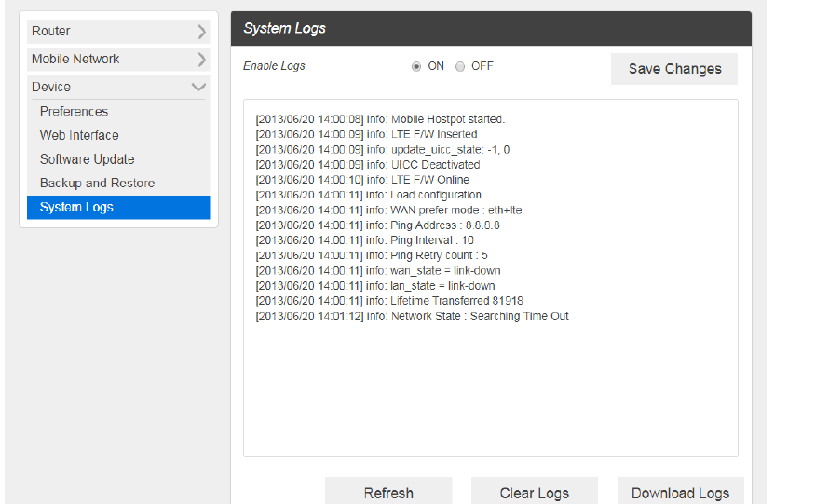
Task: Click the 'wan_state = link-down' entry
Action: [x=378, y=271]
